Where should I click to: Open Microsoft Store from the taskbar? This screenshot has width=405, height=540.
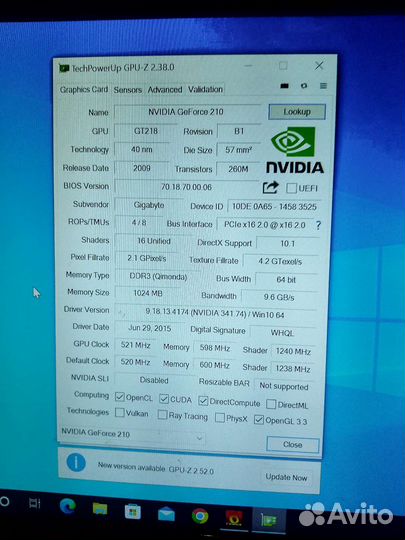pos(133,511)
